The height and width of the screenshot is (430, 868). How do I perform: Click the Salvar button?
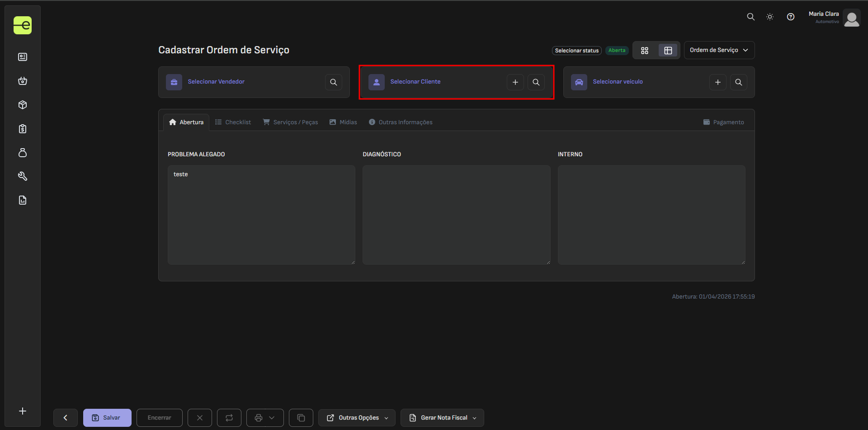pos(107,418)
